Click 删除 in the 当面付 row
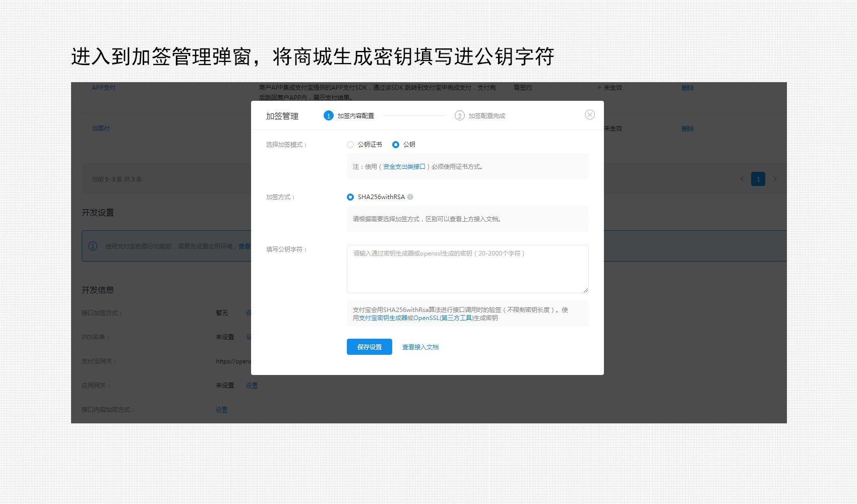This screenshot has width=857, height=504. click(x=688, y=129)
